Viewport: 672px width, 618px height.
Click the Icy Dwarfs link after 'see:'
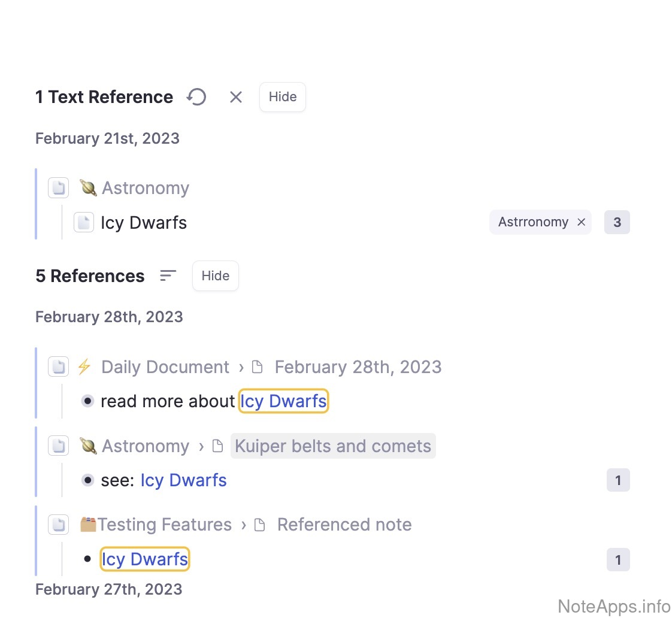tap(183, 480)
